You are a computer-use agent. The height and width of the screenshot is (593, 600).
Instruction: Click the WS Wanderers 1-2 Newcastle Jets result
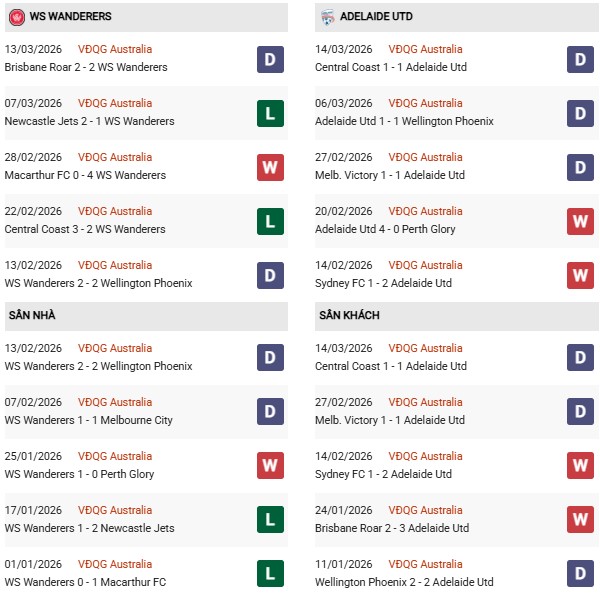pyautogui.click(x=89, y=528)
